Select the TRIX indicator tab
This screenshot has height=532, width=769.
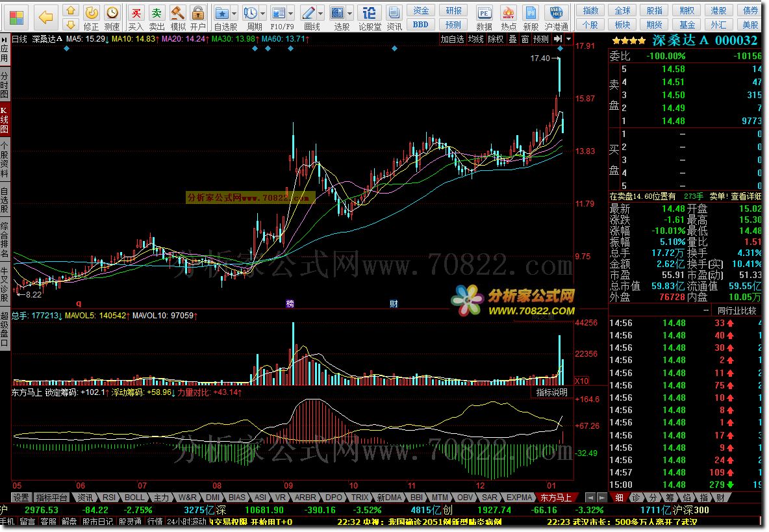tap(359, 497)
